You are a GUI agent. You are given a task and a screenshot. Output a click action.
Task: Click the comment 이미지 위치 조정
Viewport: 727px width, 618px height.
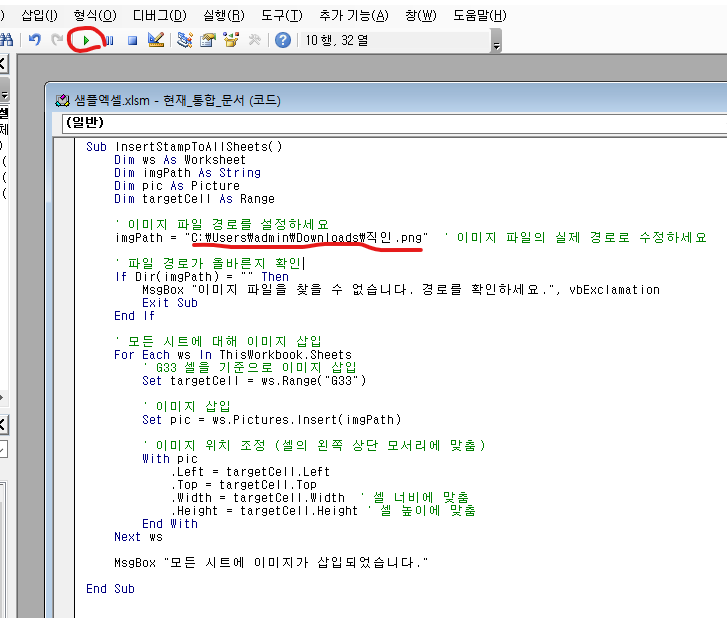[314, 445]
